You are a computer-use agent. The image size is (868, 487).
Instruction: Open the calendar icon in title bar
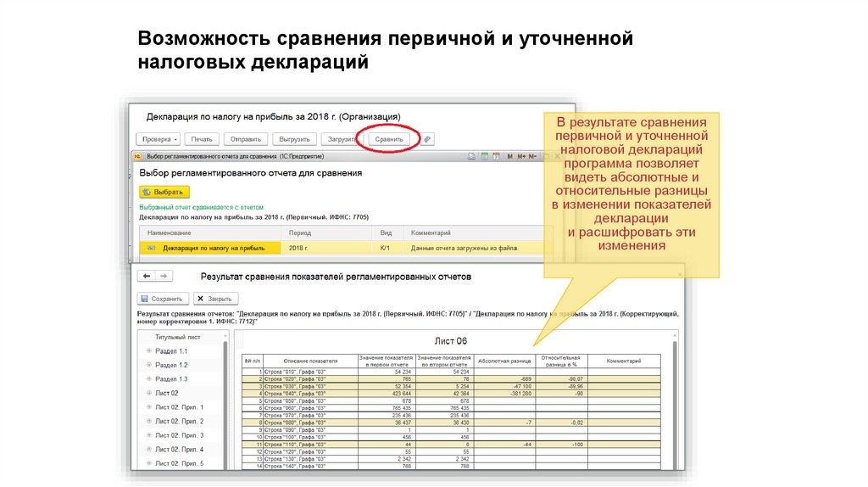[x=495, y=157]
